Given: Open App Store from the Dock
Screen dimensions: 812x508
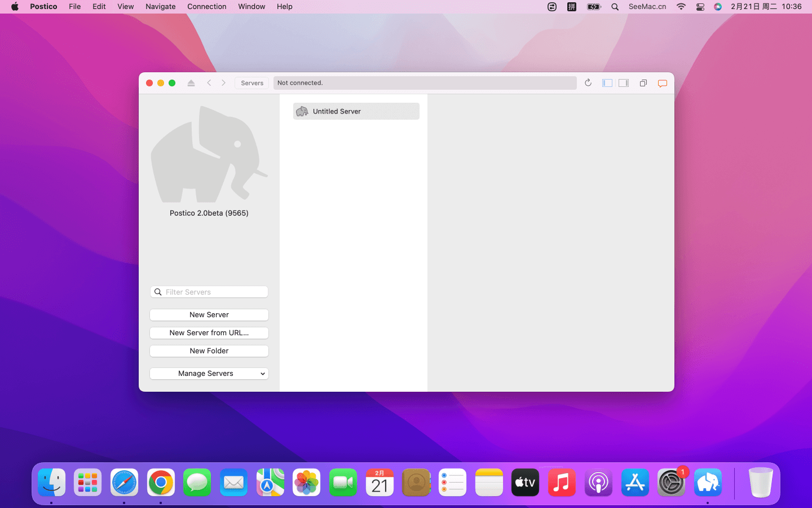Looking at the screenshot, I should 635,483.
